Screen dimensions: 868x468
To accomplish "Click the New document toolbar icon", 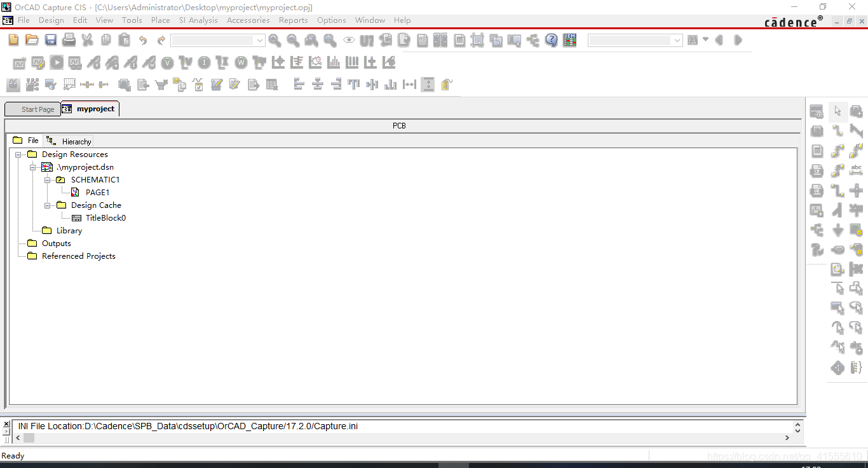I will (14, 40).
